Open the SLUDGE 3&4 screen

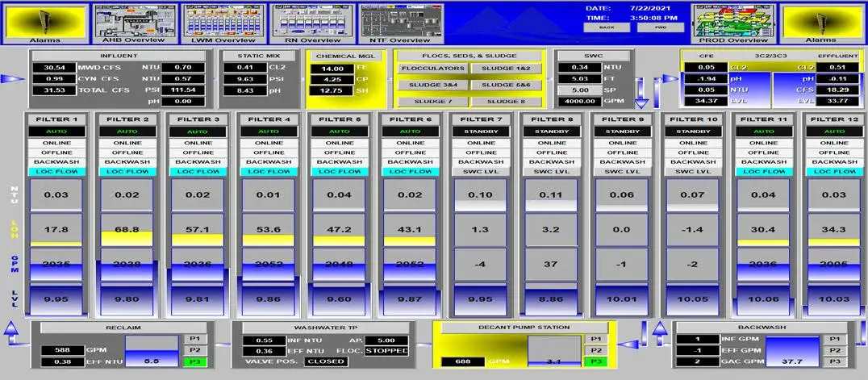(432, 85)
